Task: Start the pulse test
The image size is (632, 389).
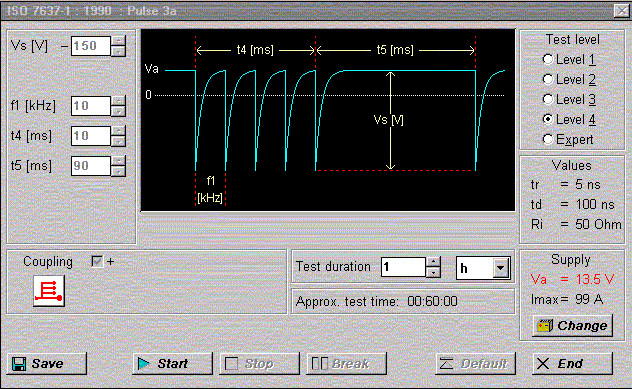Action: pyautogui.click(x=173, y=364)
